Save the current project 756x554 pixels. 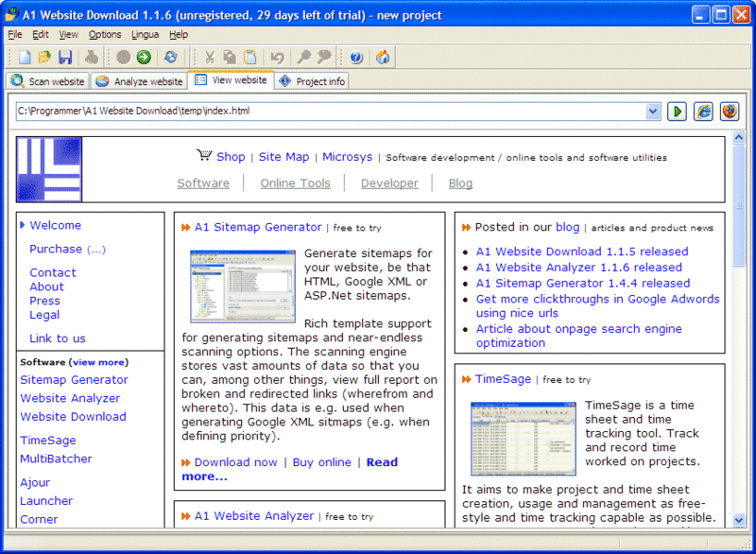pos(64,58)
